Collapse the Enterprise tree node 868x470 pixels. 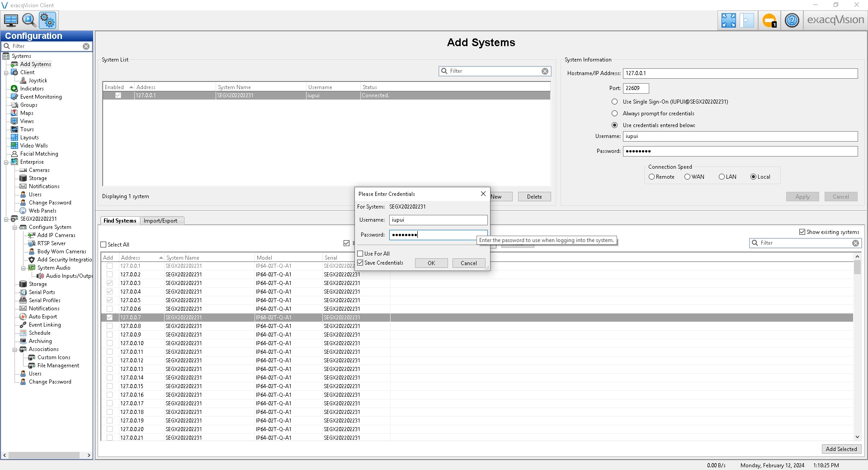6,162
